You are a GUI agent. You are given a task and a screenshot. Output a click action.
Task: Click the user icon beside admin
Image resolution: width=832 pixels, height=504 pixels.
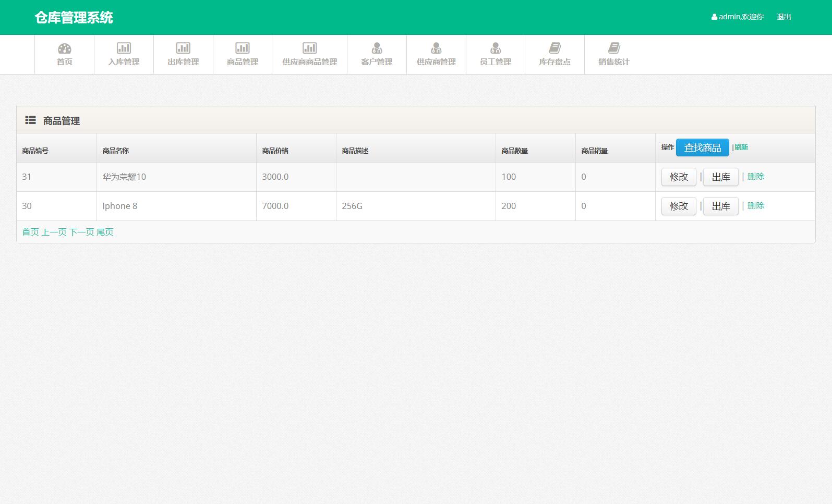coord(714,17)
